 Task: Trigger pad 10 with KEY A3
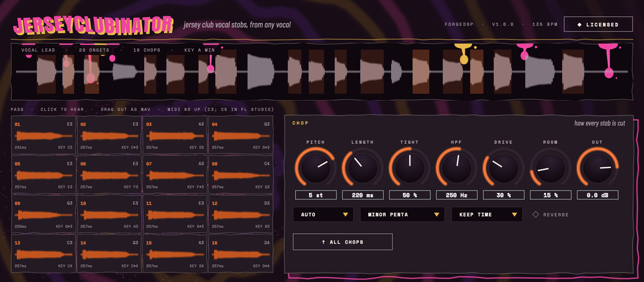pyautogui.click(x=109, y=214)
